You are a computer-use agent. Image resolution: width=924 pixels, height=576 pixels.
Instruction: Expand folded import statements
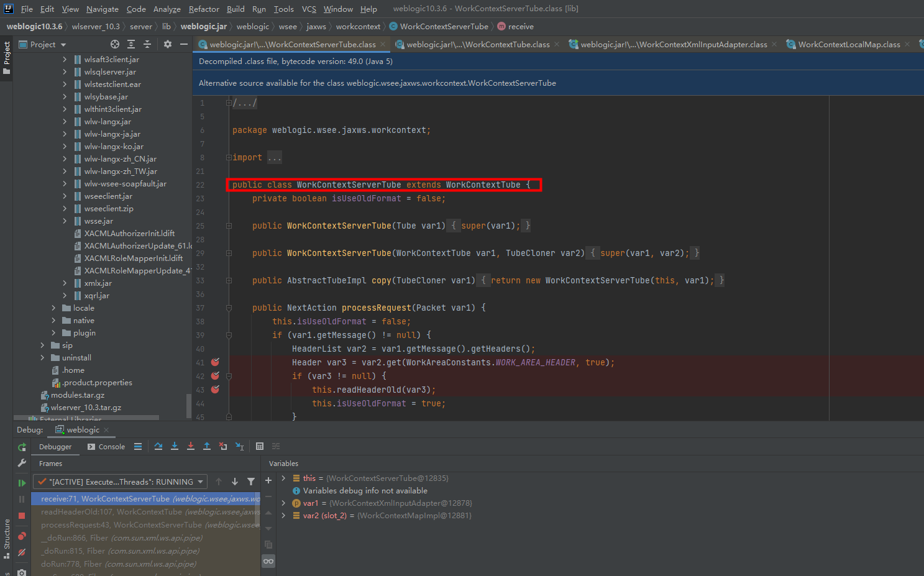229,157
